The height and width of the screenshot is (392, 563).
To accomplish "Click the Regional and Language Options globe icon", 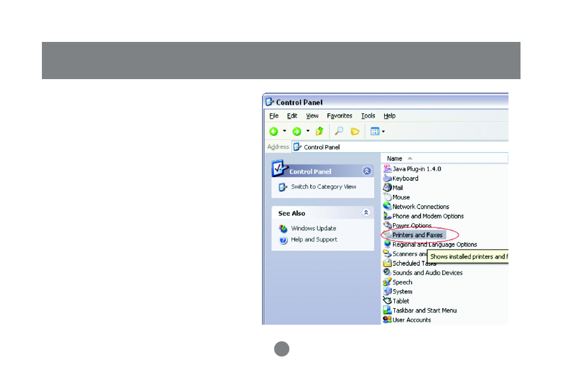I will point(387,244).
